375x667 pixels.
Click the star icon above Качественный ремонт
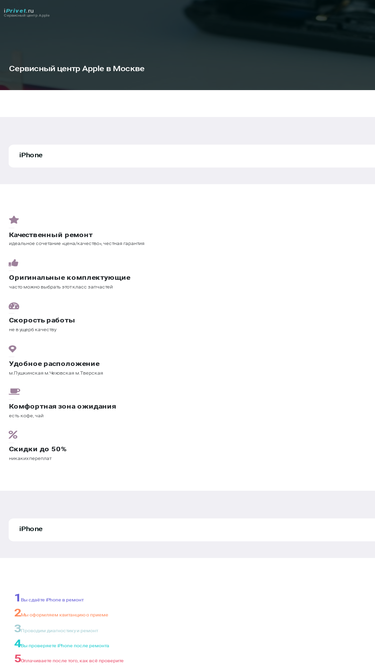pyautogui.click(x=14, y=220)
